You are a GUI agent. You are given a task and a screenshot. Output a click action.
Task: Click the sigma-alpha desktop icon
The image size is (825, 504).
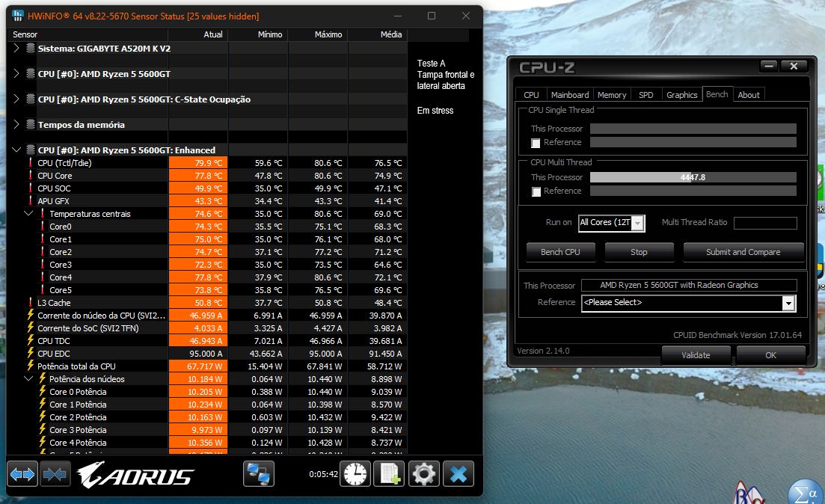point(806,492)
